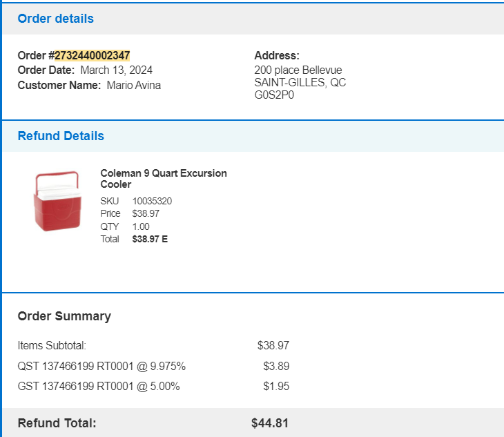Click the Order details heading
The image size is (504, 437).
pyautogui.click(x=56, y=19)
